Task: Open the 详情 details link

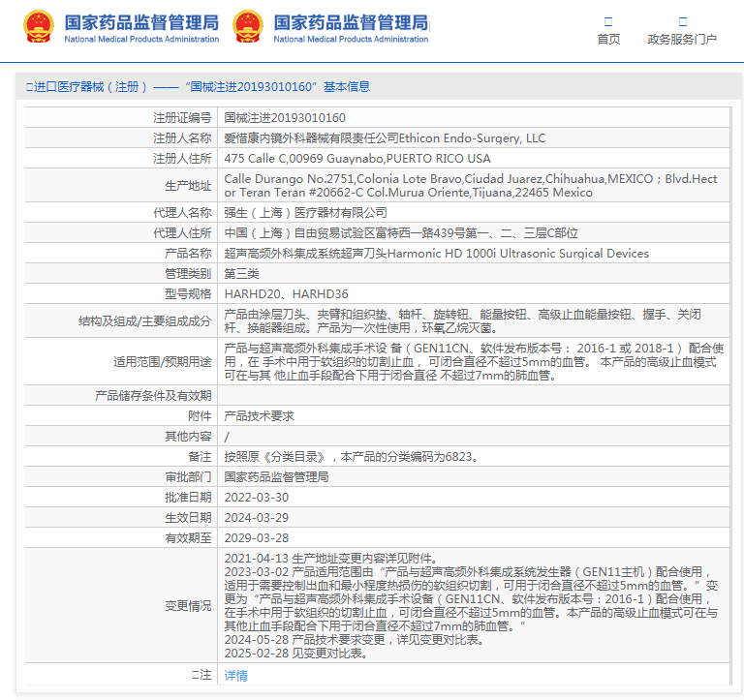Action: (x=235, y=676)
